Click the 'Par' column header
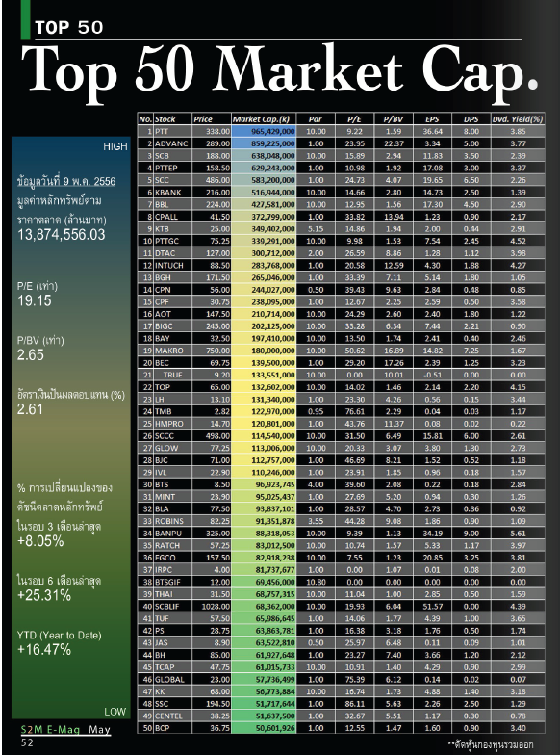 pos(316,119)
